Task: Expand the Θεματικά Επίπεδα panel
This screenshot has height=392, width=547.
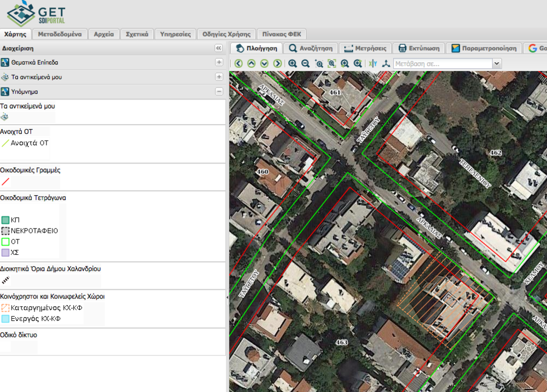Action: click(x=219, y=62)
